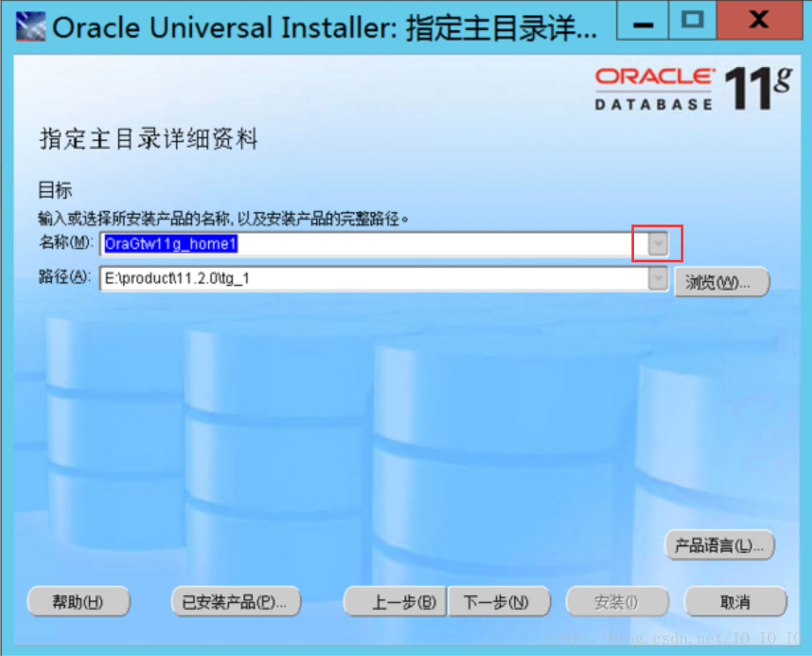812x656 pixels.
Task: Open the name (名称) dropdown arrow
Action: (x=658, y=244)
